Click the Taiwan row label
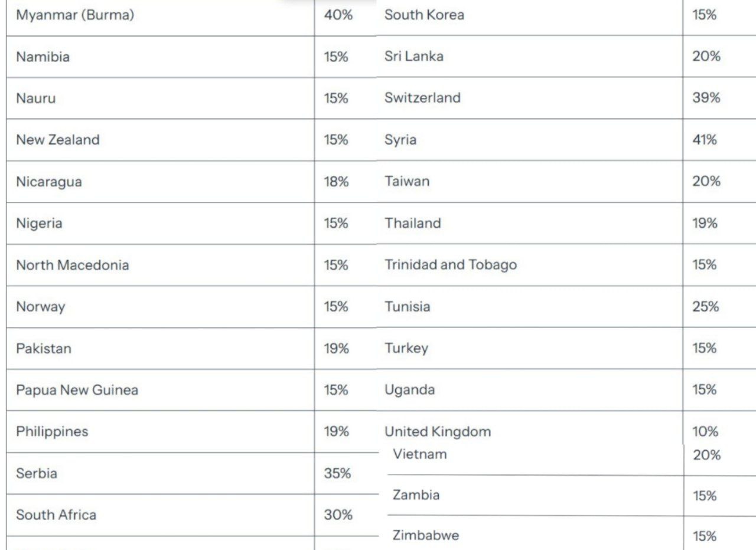 click(407, 181)
